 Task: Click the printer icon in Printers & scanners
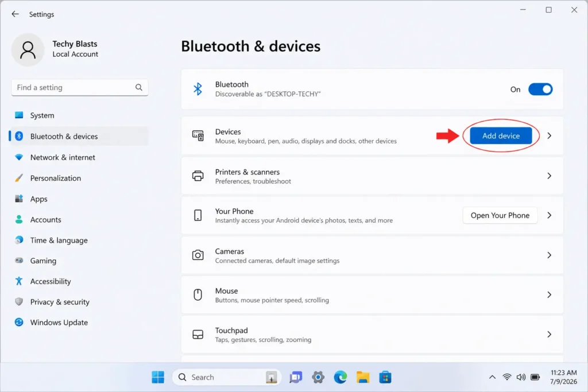point(198,176)
